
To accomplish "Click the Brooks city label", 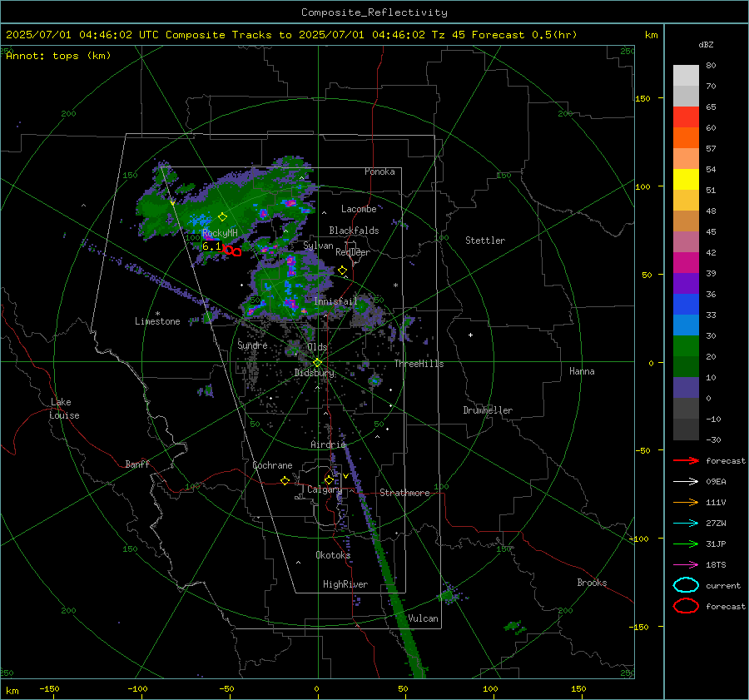I will click(592, 583).
